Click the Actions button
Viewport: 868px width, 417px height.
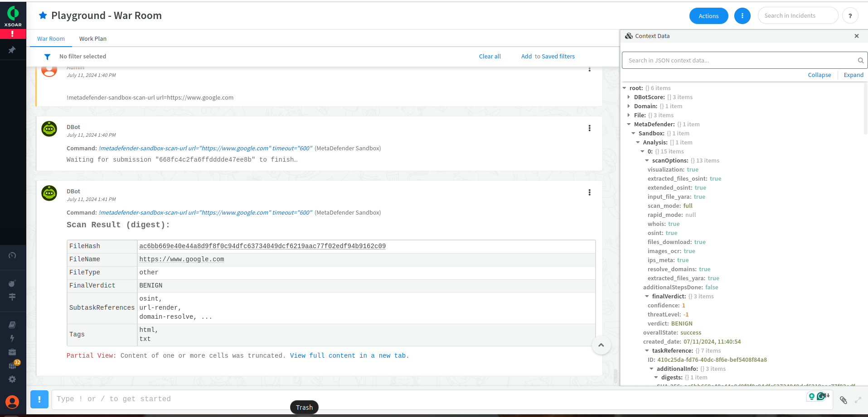click(x=708, y=16)
